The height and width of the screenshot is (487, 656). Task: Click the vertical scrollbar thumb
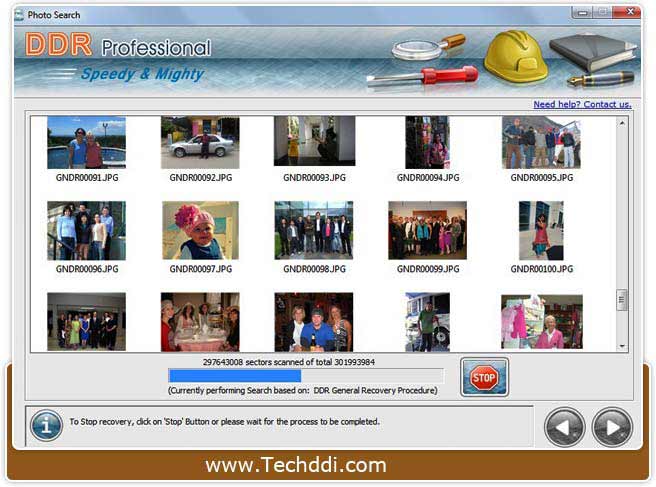pos(622,300)
